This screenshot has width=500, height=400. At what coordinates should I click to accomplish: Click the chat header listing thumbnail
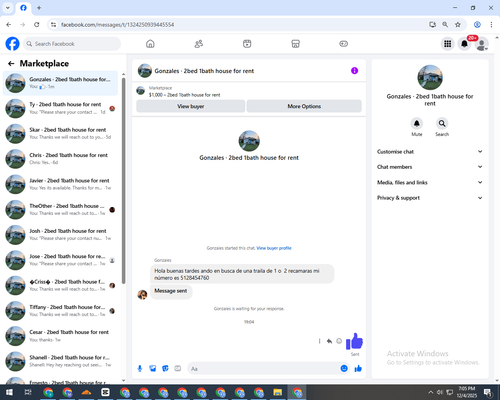[145, 71]
